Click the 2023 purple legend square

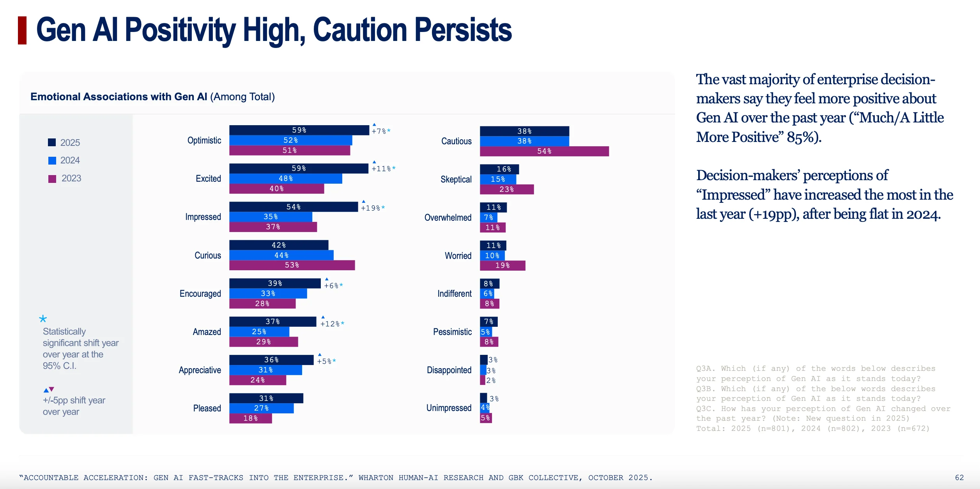pyautogui.click(x=52, y=179)
